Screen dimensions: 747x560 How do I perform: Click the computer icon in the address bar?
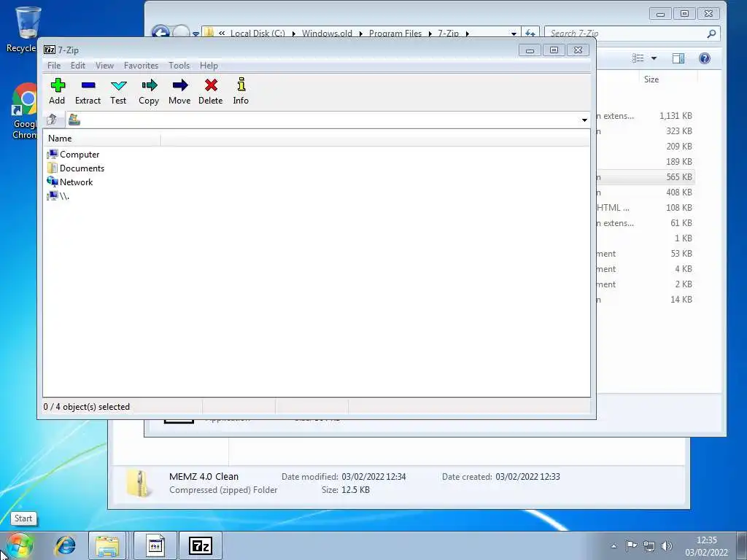74,120
